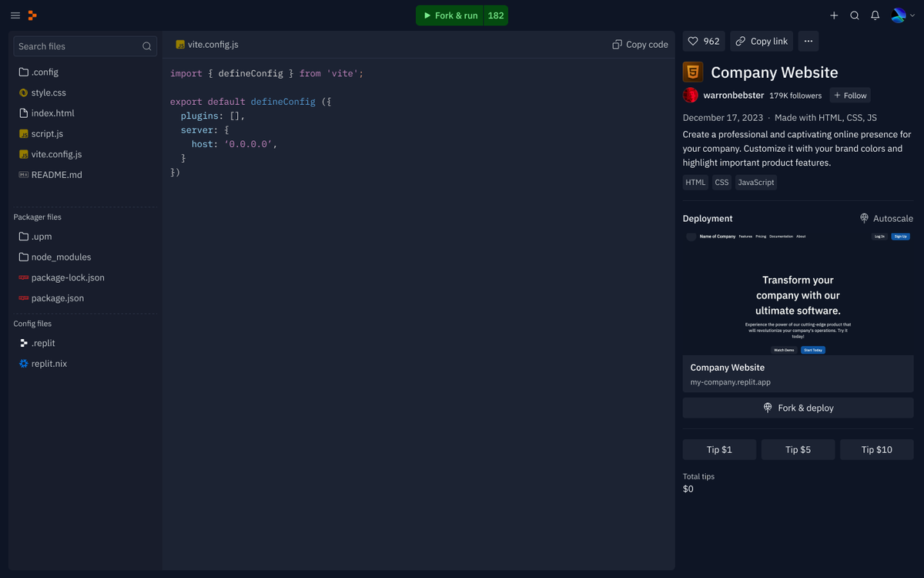Open global search via magnifier icon
The width and height of the screenshot is (924, 578).
click(x=854, y=15)
